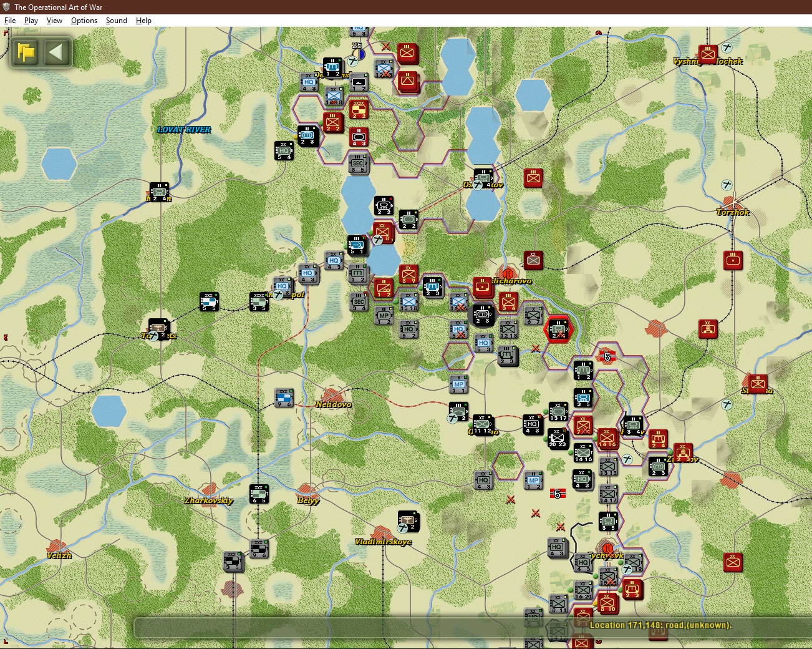The image size is (812, 649).
Task: Select the grey brigade unit 6-7
Action: point(533,315)
